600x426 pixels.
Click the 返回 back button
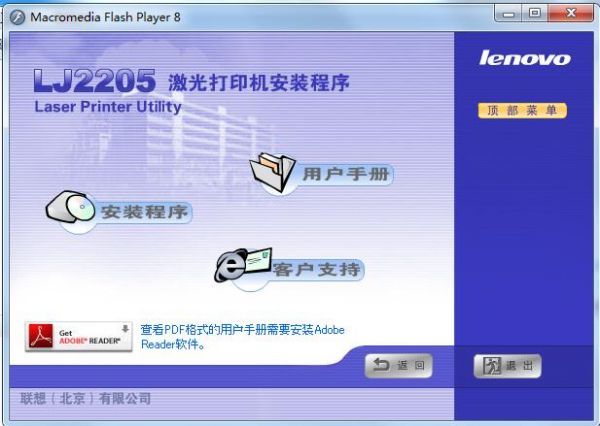coord(399,366)
